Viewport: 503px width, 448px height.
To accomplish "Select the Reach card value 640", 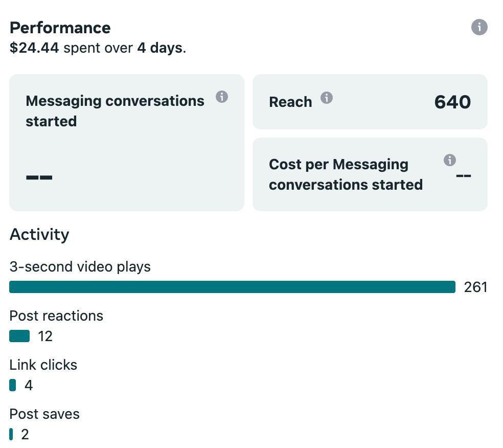I will coord(452,102).
